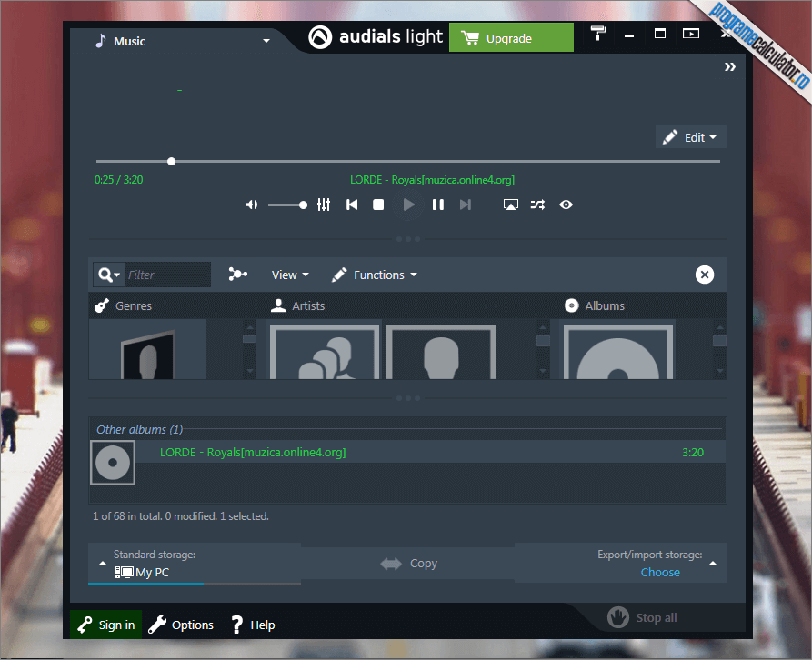Click the audials logo icon
Image resolution: width=812 pixels, height=660 pixels.
pyautogui.click(x=320, y=37)
